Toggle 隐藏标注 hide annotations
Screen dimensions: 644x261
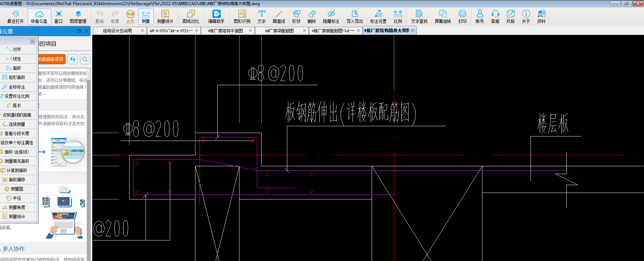[331, 17]
